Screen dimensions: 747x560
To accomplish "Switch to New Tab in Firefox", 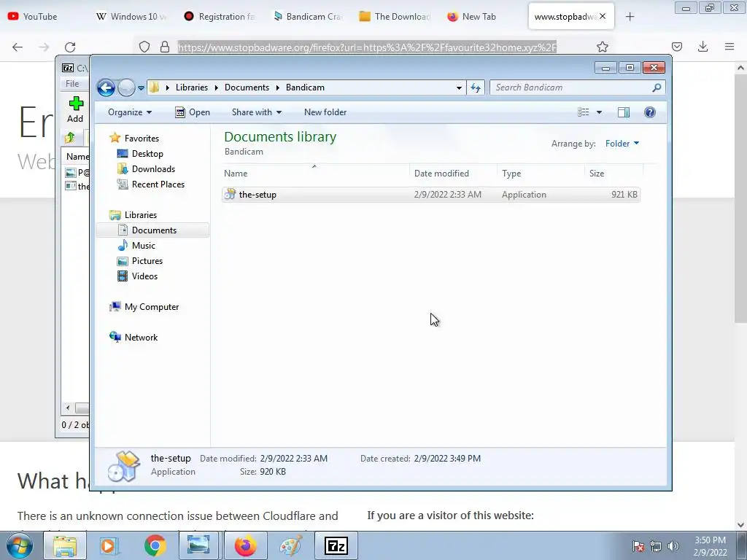I will 472,17.
